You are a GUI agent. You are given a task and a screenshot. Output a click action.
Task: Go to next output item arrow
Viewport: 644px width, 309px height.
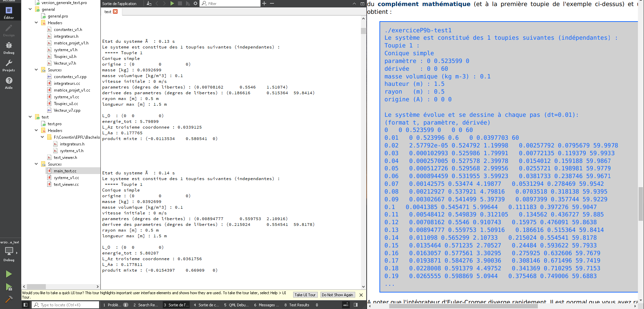(164, 3)
